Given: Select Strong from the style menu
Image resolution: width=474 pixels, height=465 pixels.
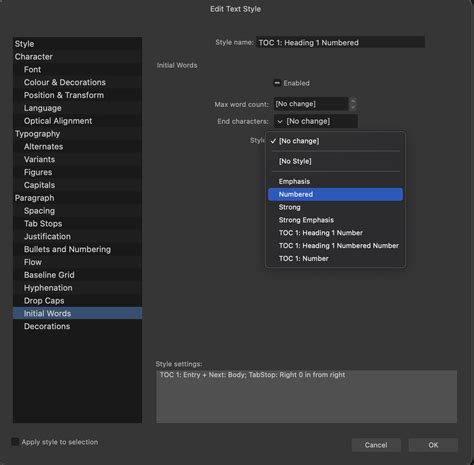Looking at the screenshot, I should (335, 207).
